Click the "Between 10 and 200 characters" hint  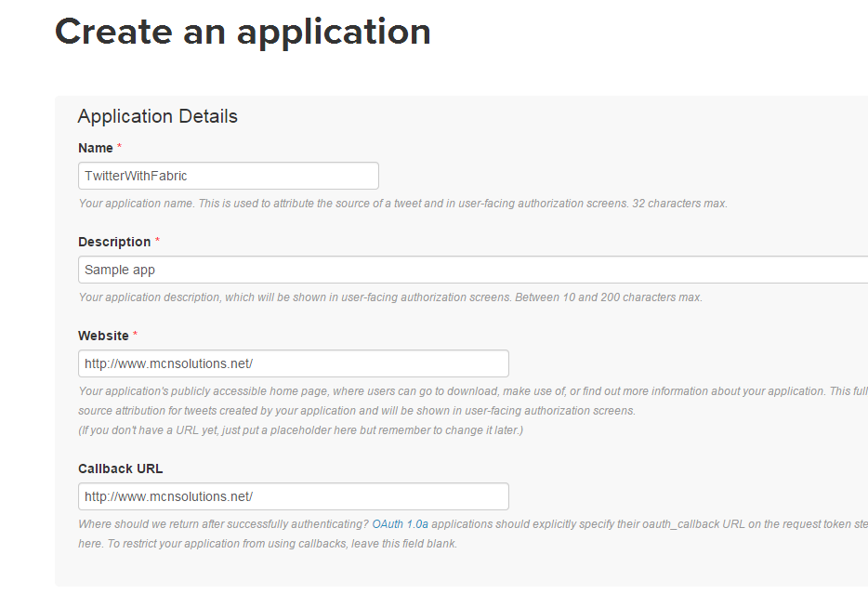tap(608, 297)
